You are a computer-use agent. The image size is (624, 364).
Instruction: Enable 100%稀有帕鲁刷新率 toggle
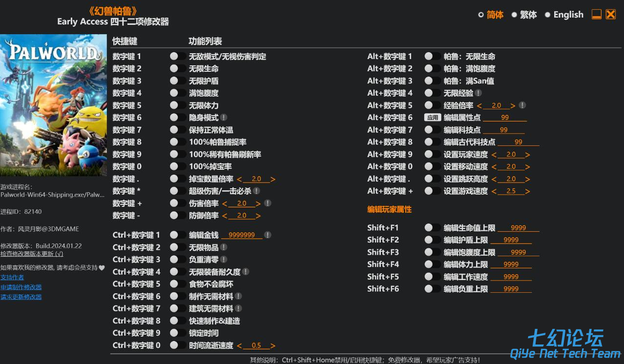click(178, 154)
